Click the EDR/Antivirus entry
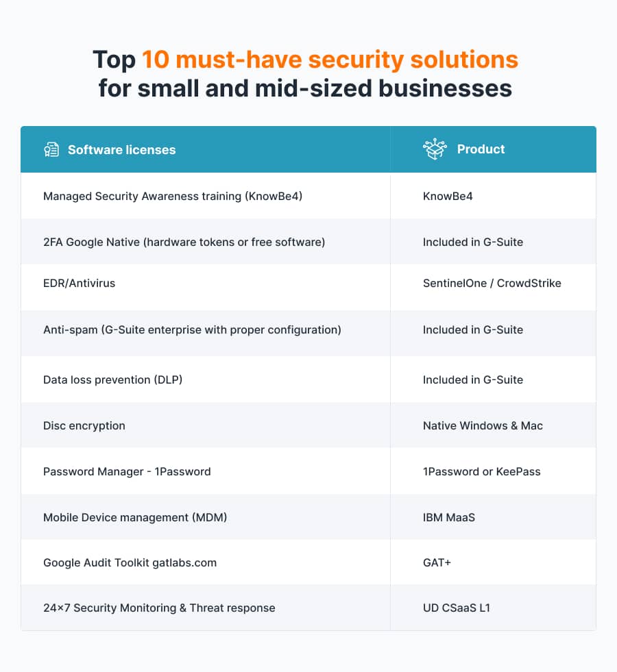The height and width of the screenshot is (672, 617). [79, 283]
